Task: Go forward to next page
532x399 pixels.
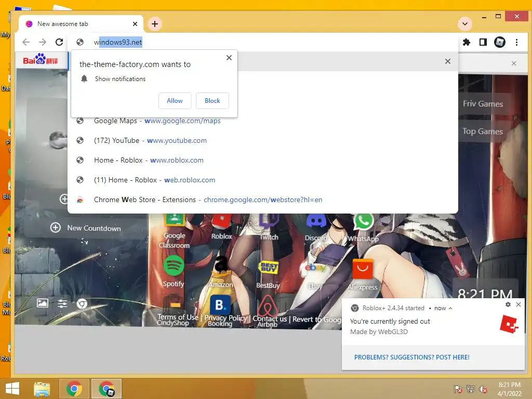Action: [43, 42]
